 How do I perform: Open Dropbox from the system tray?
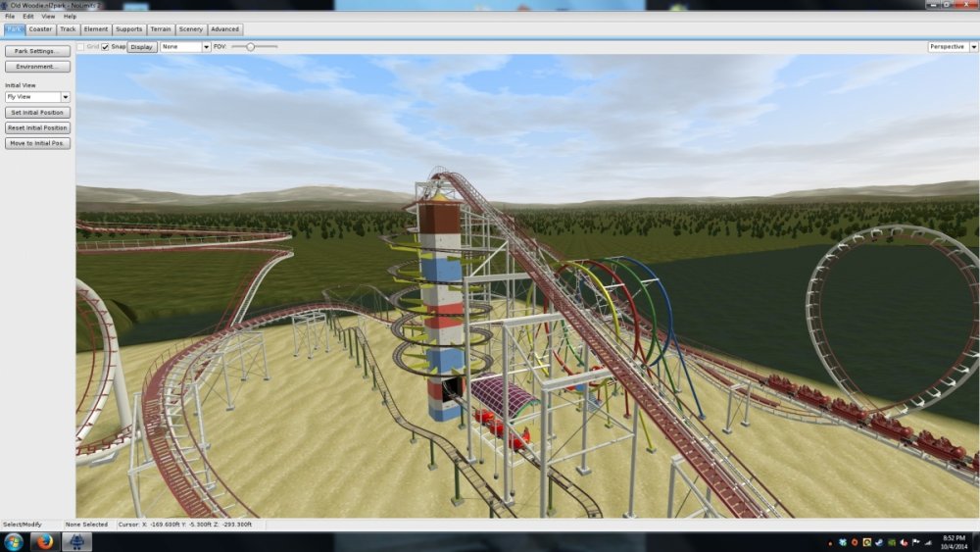point(843,542)
